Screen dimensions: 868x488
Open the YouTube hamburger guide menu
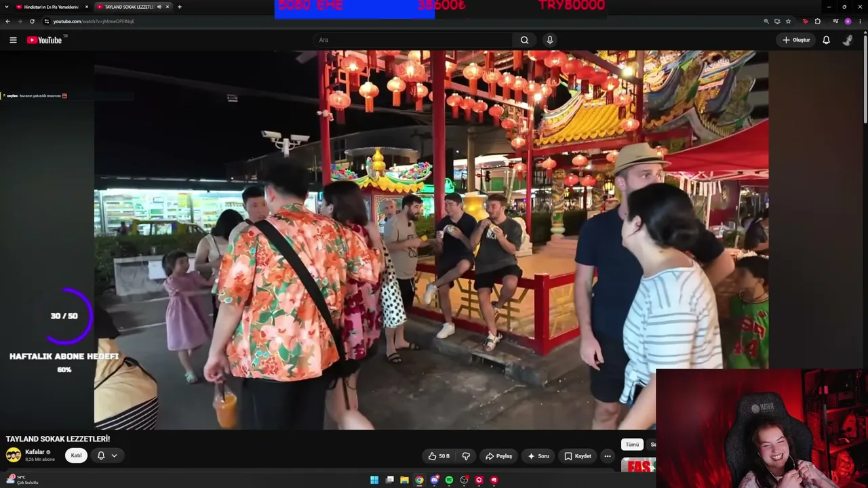pos(13,40)
